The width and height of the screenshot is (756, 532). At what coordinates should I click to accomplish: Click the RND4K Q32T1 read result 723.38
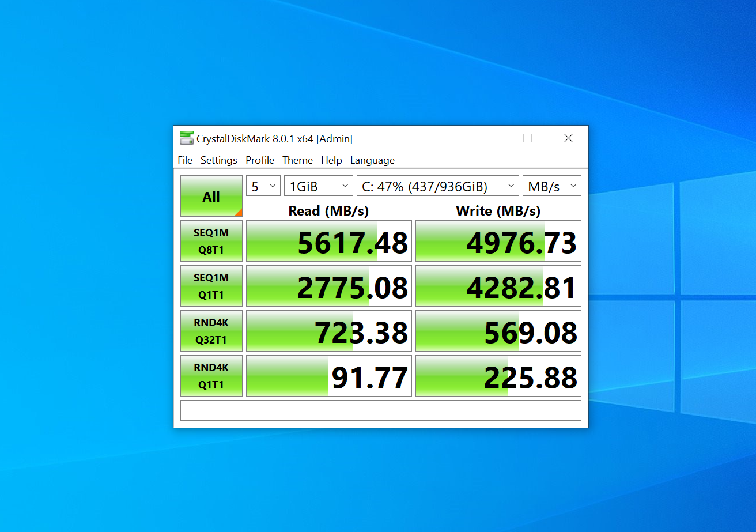click(329, 331)
